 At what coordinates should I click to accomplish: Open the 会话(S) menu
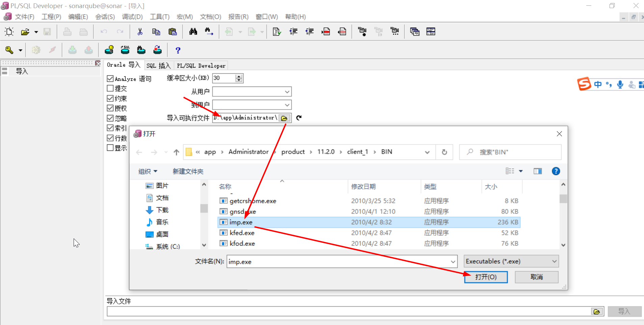click(105, 17)
